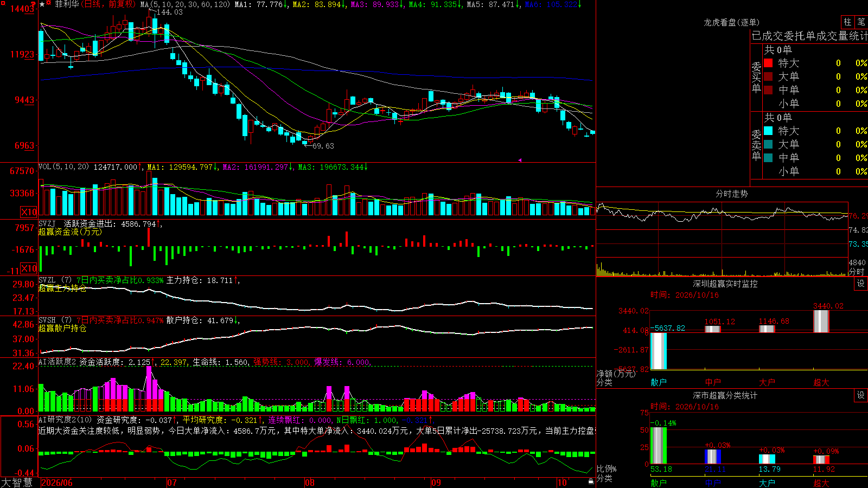Select 超大 under the 深市超赢分类统计 chart
This screenshot has width=868, height=488.
821,483
